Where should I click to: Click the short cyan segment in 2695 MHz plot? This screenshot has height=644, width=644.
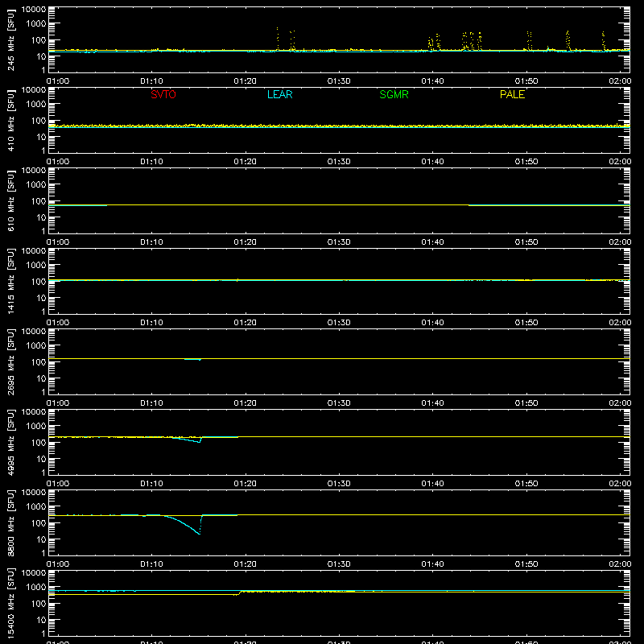[192, 359]
